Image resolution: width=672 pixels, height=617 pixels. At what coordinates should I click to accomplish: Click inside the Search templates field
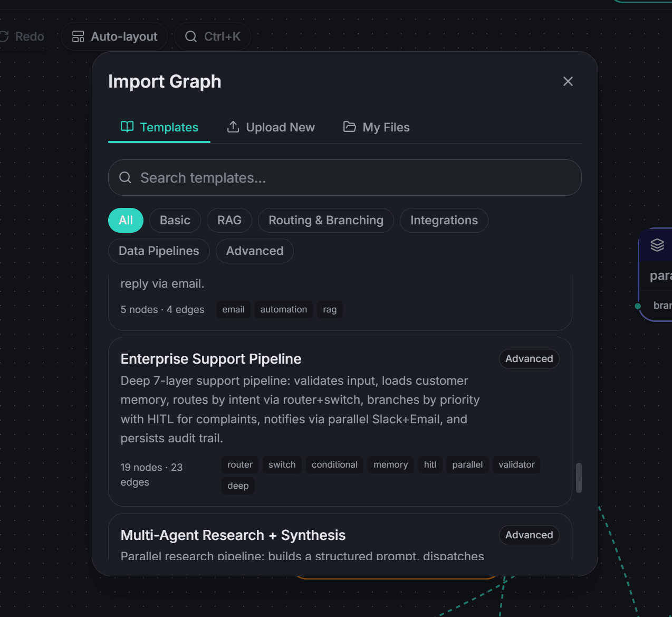click(316, 177)
